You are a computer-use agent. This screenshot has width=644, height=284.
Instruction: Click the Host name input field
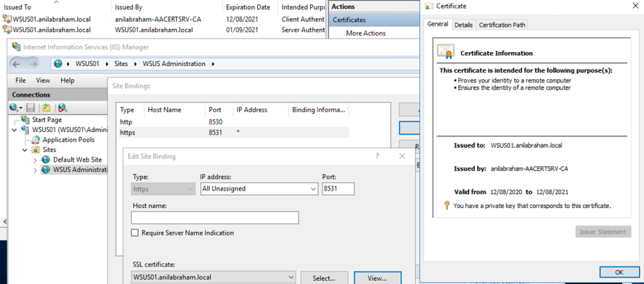[215, 218]
